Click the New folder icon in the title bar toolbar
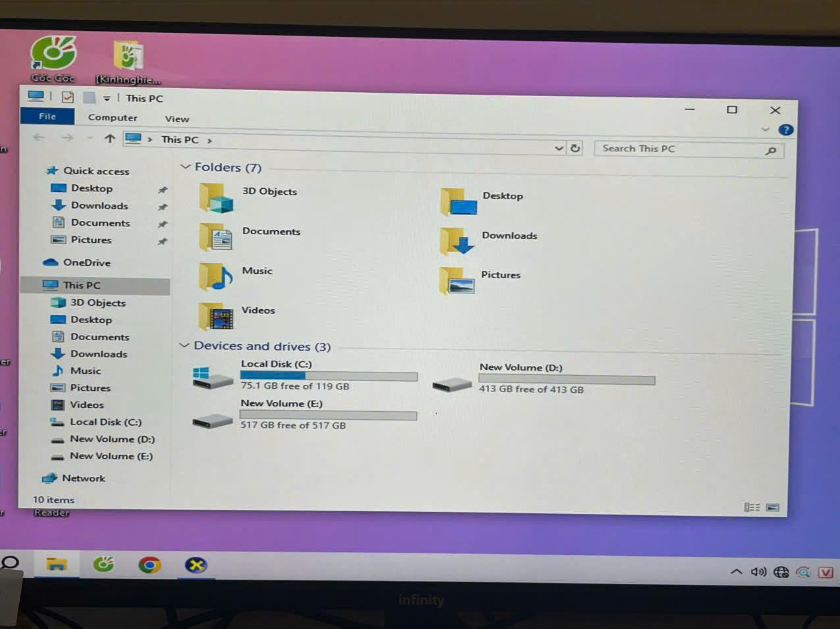Image resolution: width=840 pixels, height=629 pixels. 89,98
